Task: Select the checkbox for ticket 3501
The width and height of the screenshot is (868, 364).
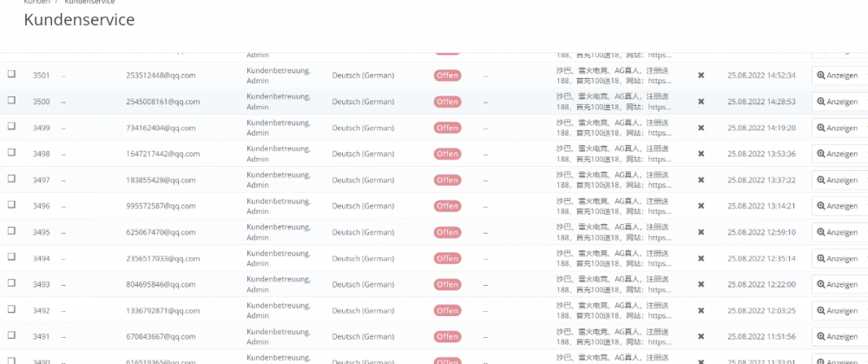Action: coord(11,75)
